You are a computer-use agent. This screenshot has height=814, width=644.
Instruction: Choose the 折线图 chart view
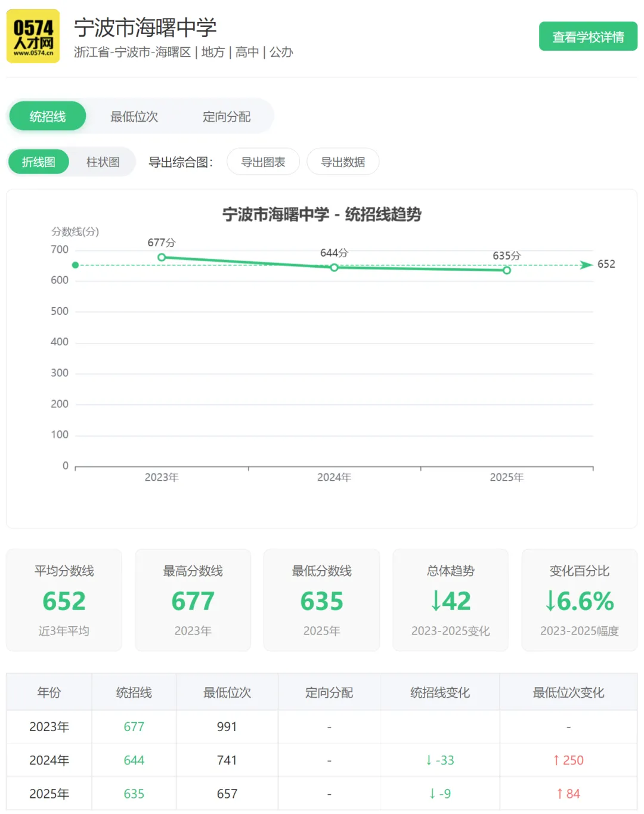click(x=39, y=162)
